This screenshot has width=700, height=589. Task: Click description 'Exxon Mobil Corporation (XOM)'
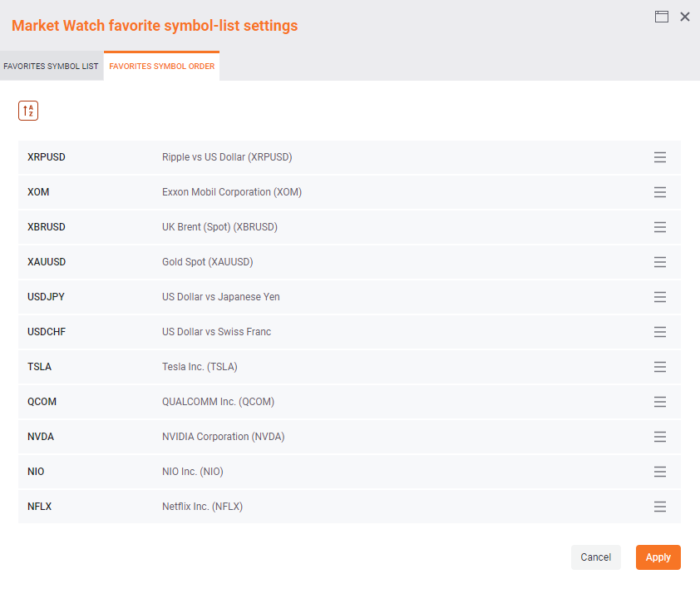(232, 192)
